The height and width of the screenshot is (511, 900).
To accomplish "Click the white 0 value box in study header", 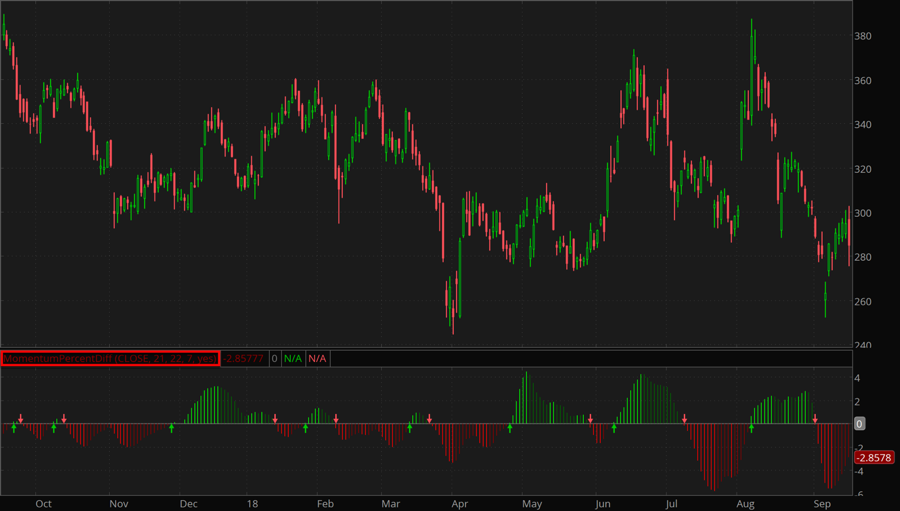I will pyautogui.click(x=274, y=358).
